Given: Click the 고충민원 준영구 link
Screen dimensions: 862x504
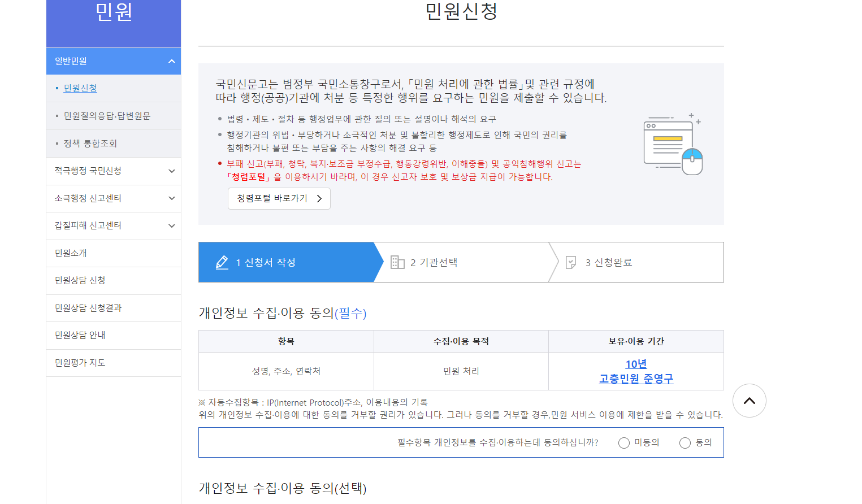Looking at the screenshot, I should 636,379.
